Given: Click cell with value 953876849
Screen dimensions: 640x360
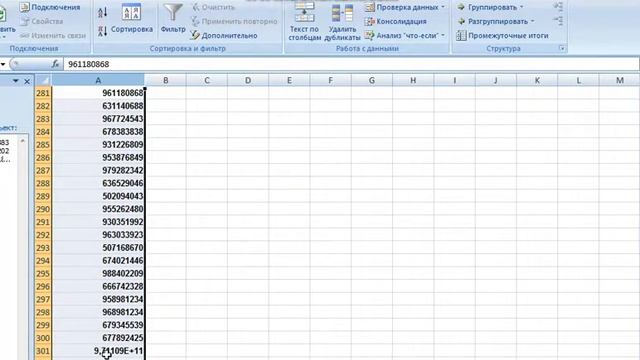Looking at the screenshot, I should (98, 158).
